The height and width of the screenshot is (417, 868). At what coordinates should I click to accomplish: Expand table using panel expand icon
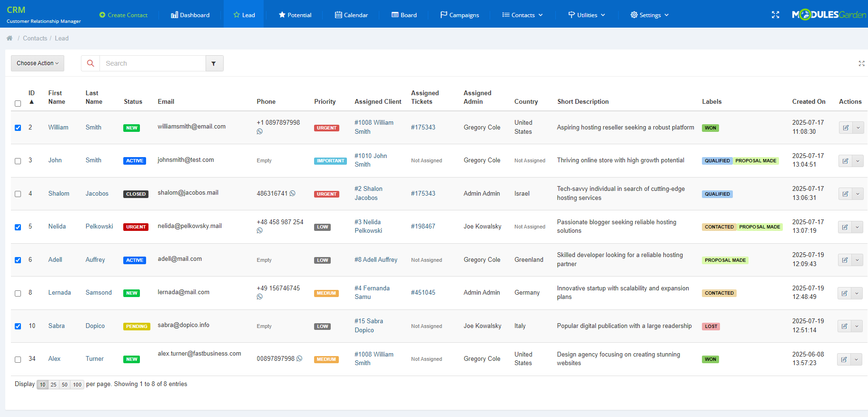pyautogui.click(x=861, y=63)
